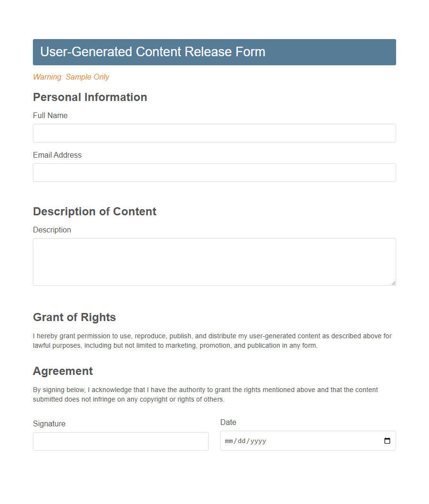429x504 pixels.
Task: Open the date picker calendar icon
Action: click(387, 441)
